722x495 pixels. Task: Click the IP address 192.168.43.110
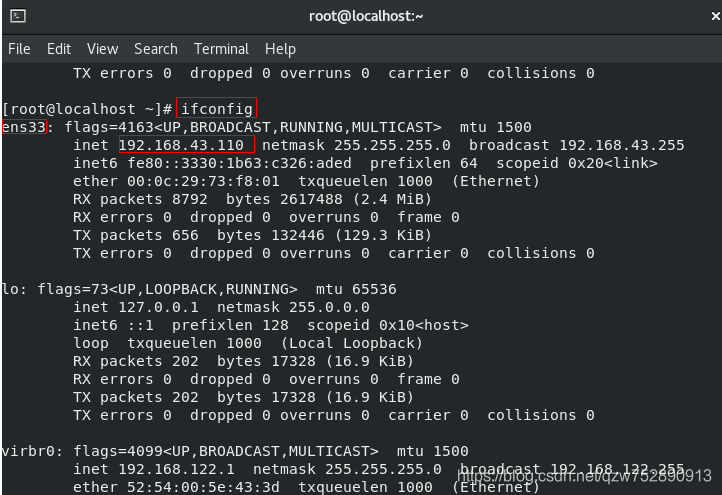[181, 145]
